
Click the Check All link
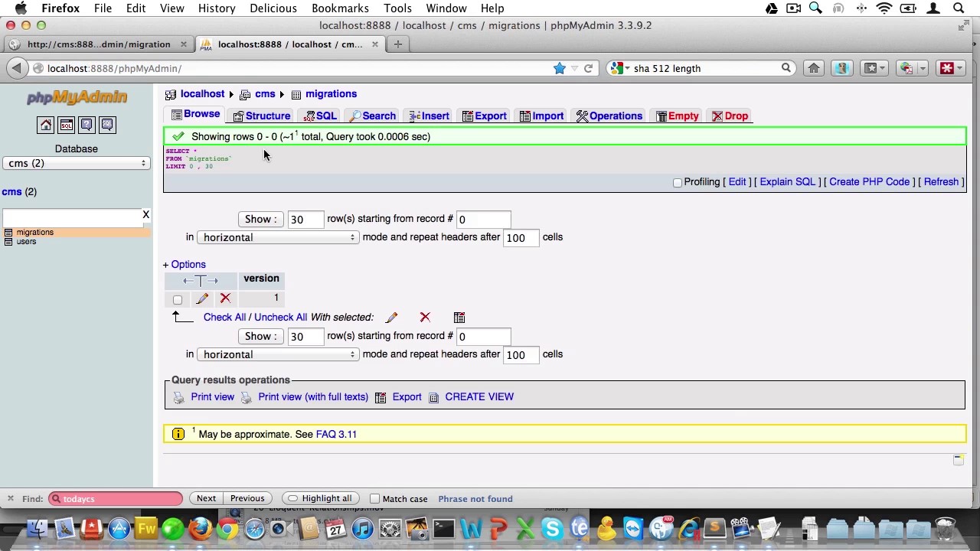click(x=224, y=318)
